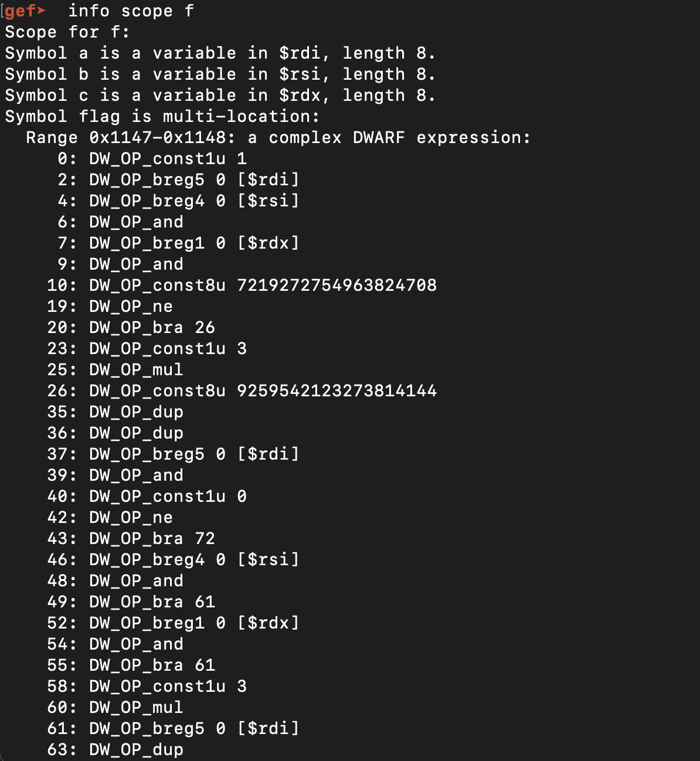Click the "DW_OP_bra 72" instruction

[152, 539]
